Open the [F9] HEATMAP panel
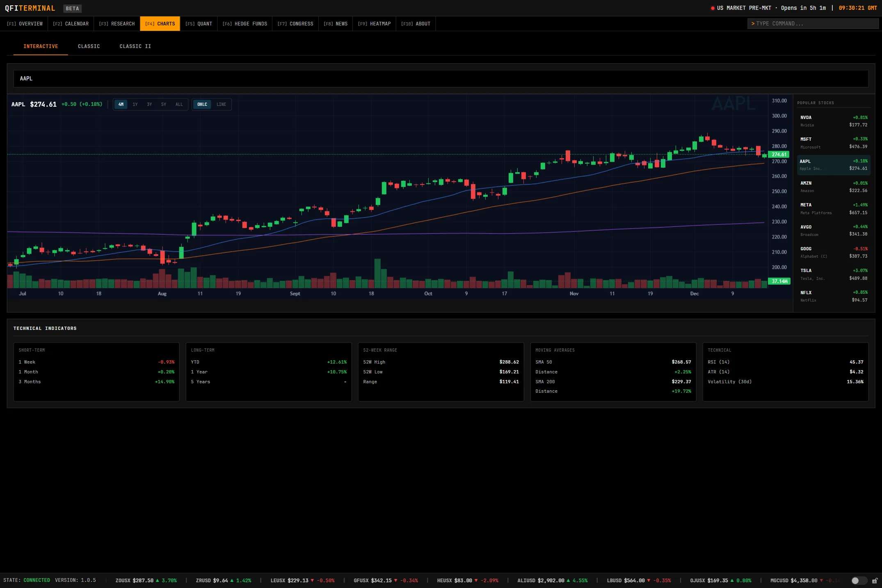The height and width of the screenshot is (588, 882). coord(374,23)
